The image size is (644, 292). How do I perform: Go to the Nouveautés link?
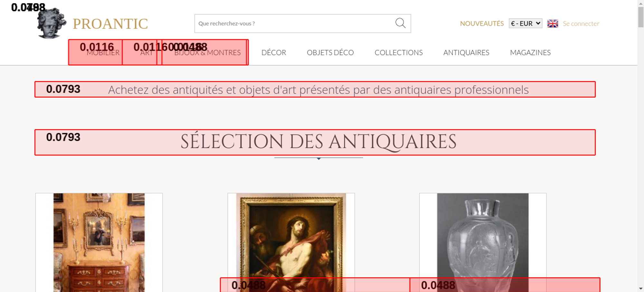pyautogui.click(x=482, y=23)
